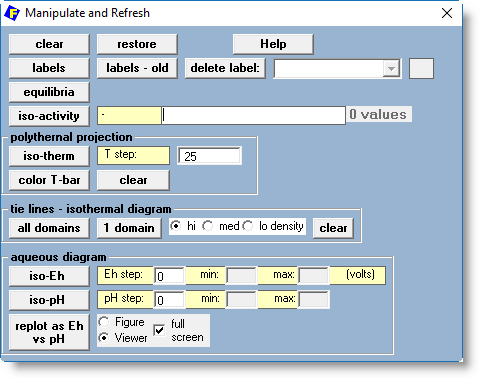This screenshot has height=378, width=479.
Task: Click the top clear button
Action: [x=49, y=44]
